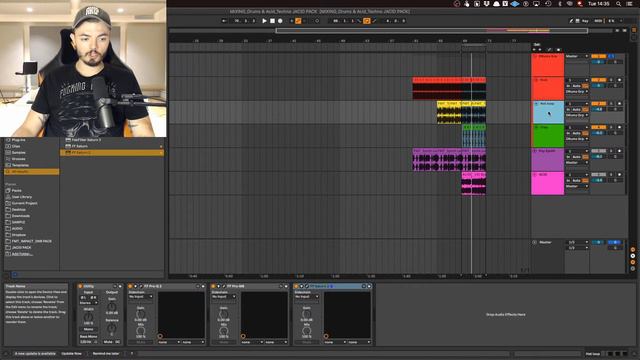Open Templates category in browser

[x=20, y=165]
